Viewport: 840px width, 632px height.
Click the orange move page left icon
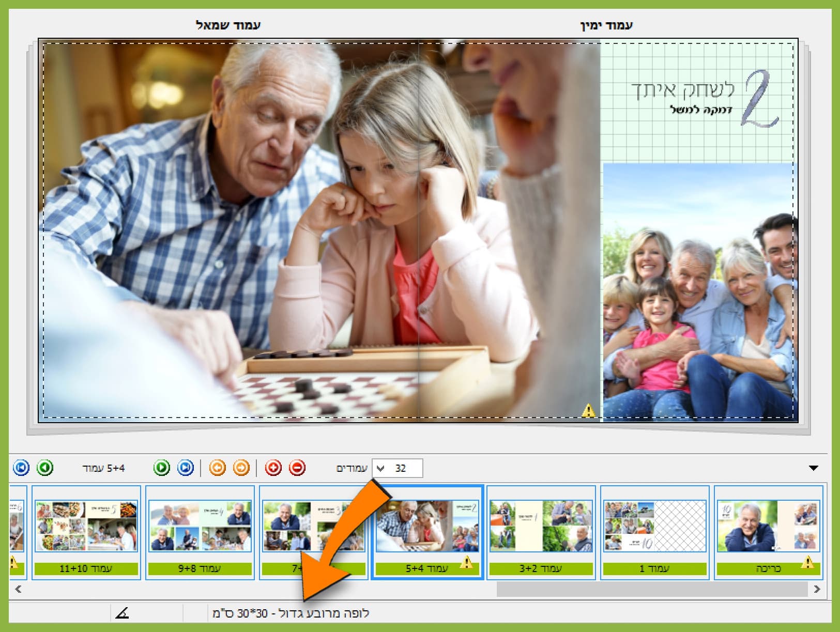(x=218, y=468)
